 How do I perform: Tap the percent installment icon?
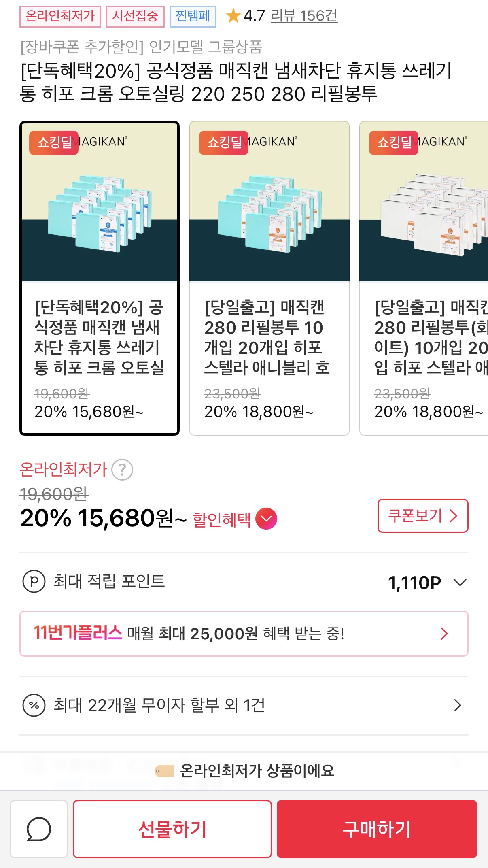tap(34, 705)
